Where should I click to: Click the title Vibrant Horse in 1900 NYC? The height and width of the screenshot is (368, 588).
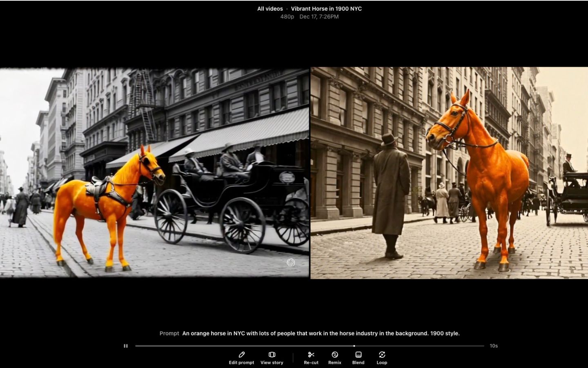coord(326,9)
